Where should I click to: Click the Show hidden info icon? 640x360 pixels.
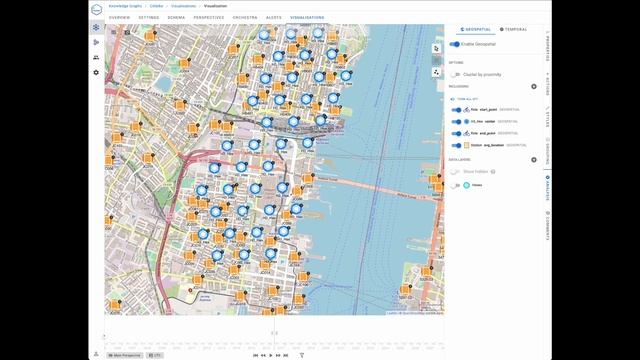point(493,171)
